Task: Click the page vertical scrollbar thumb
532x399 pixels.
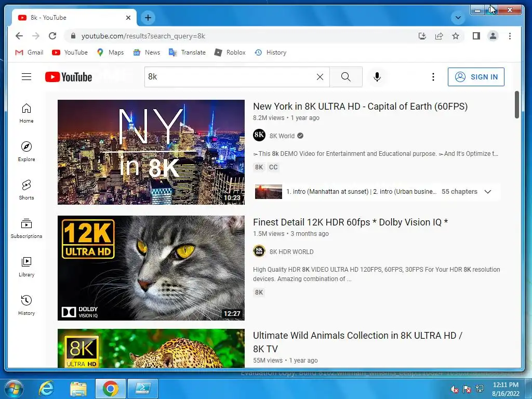Action: 517,104
